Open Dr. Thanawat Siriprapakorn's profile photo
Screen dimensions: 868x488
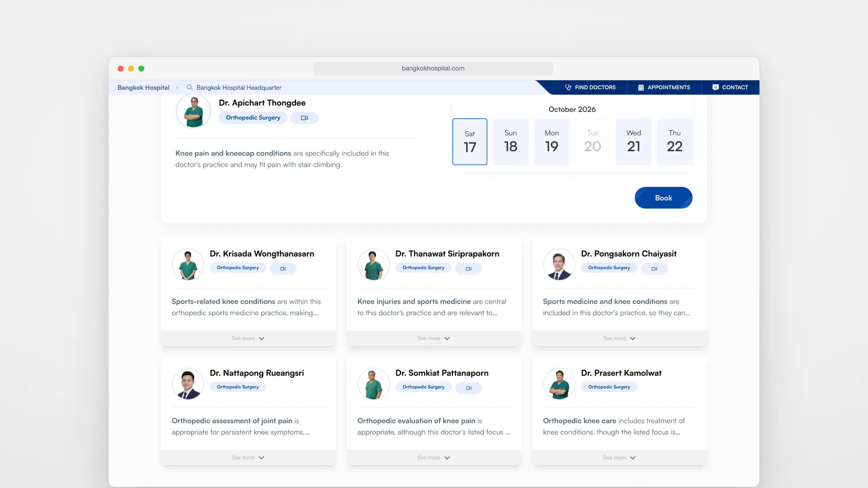click(373, 265)
